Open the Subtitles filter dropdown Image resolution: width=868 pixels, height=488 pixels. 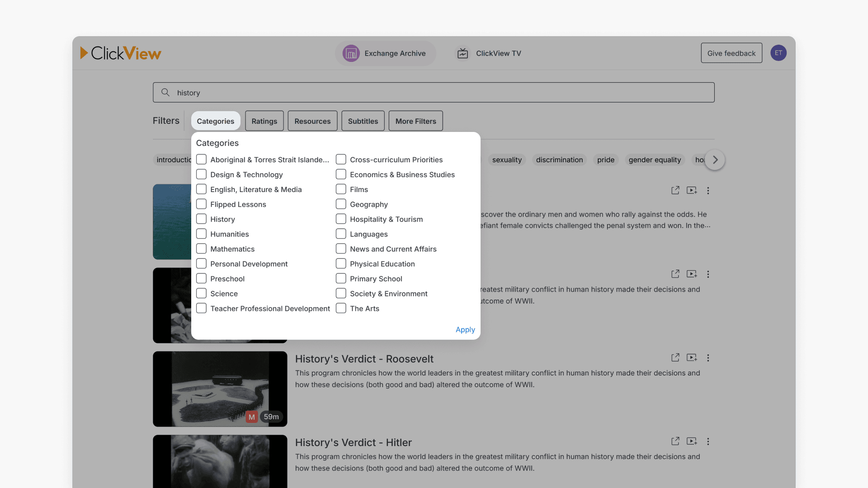[x=363, y=121]
